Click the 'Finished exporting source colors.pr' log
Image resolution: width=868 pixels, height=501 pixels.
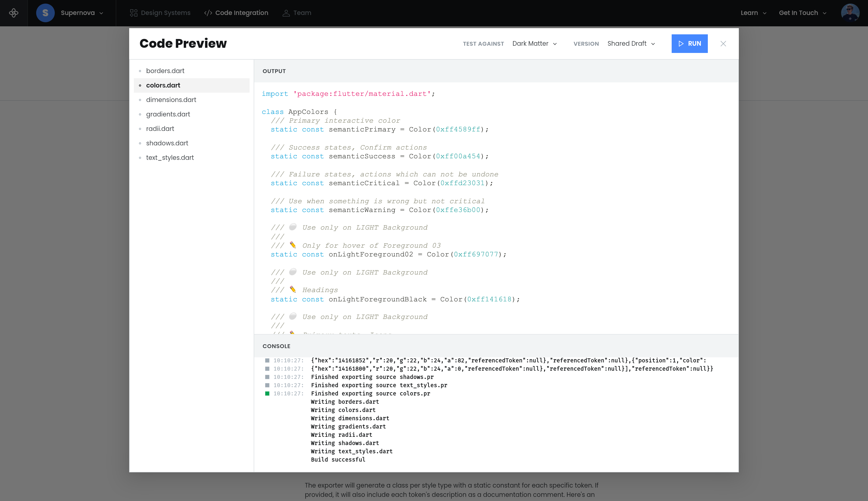coord(371,393)
